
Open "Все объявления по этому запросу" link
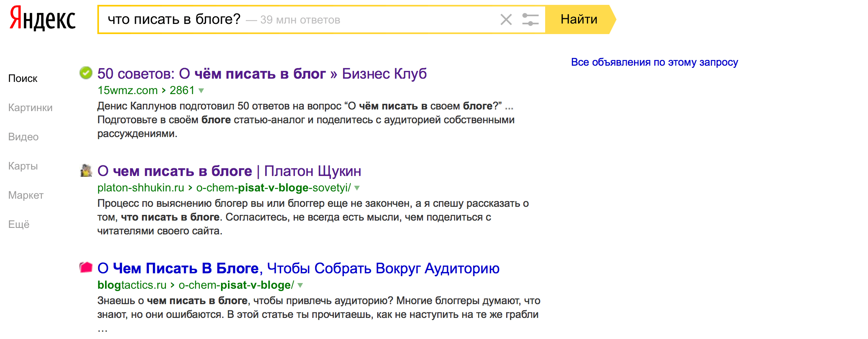point(654,62)
